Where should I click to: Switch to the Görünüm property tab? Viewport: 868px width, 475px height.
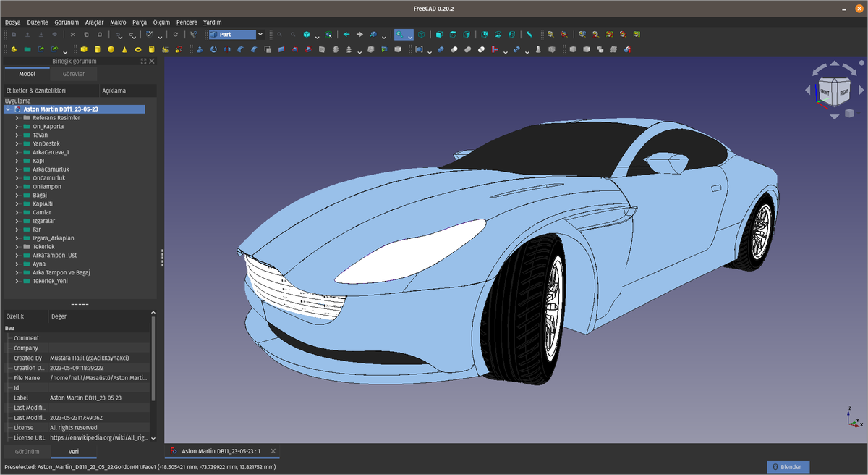(27, 452)
